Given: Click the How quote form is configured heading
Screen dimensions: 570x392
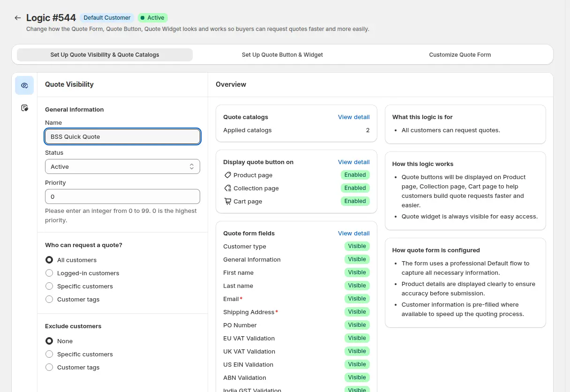Looking at the screenshot, I should [436, 250].
